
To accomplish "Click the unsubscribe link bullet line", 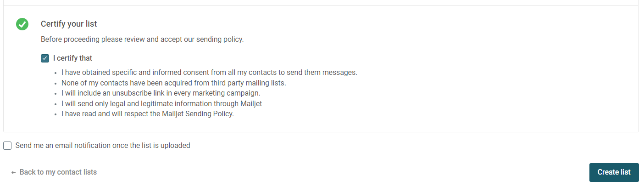I will pyautogui.click(x=161, y=93).
